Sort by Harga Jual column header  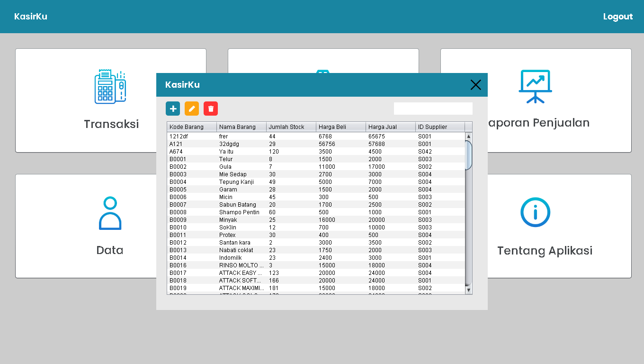[390, 127]
